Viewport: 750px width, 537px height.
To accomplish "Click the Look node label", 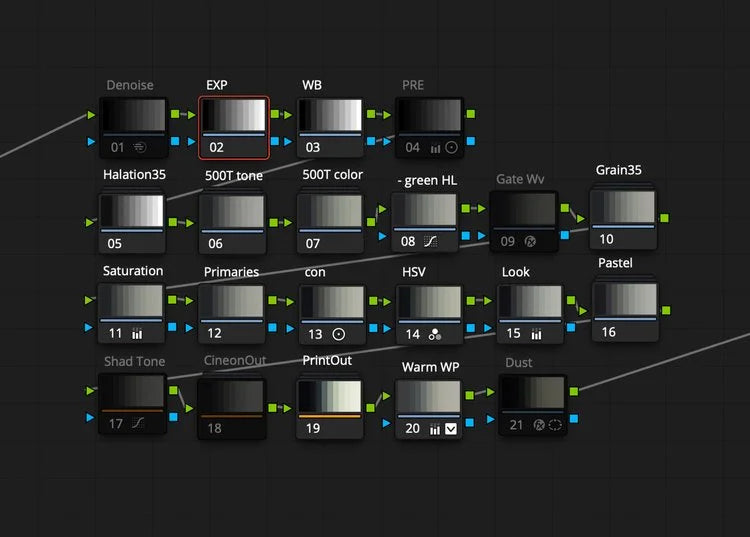I will 516,272.
